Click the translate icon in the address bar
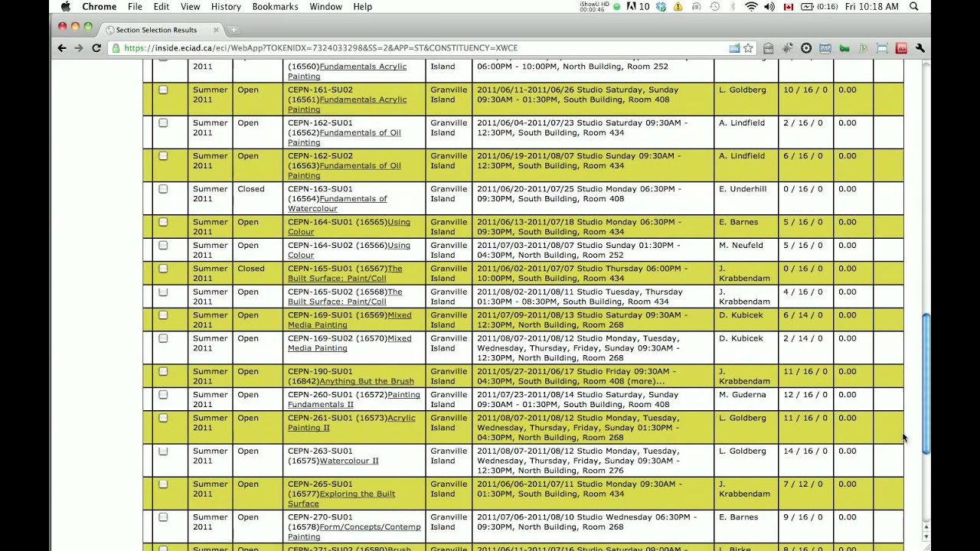This screenshot has height=551, width=980. tap(734, 48)
